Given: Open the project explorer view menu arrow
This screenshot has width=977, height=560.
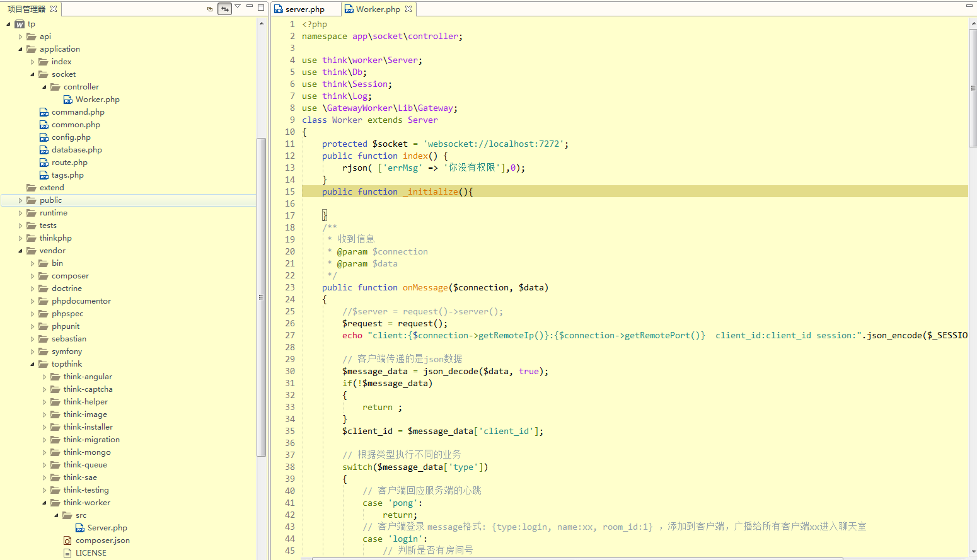Looking at the screenshot, I should pyautogui.click(x=238, y=7).
